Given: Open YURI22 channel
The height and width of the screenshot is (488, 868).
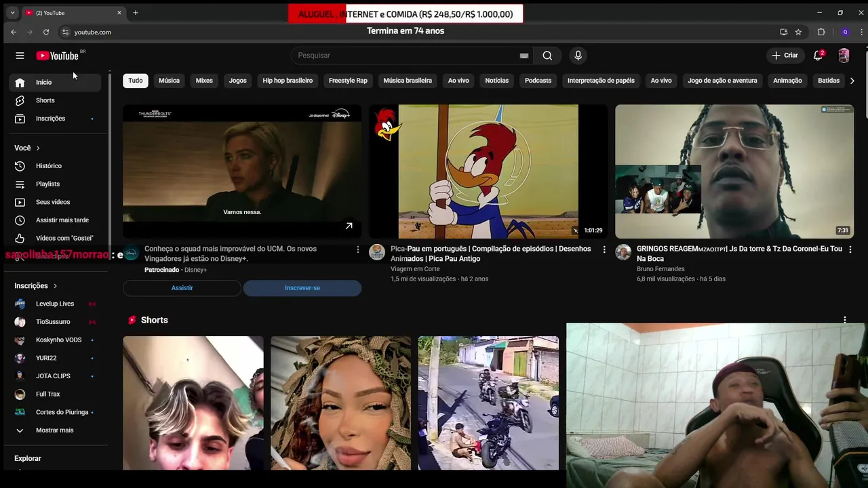Looking at the screenshot, I should [x=56, y=358].
